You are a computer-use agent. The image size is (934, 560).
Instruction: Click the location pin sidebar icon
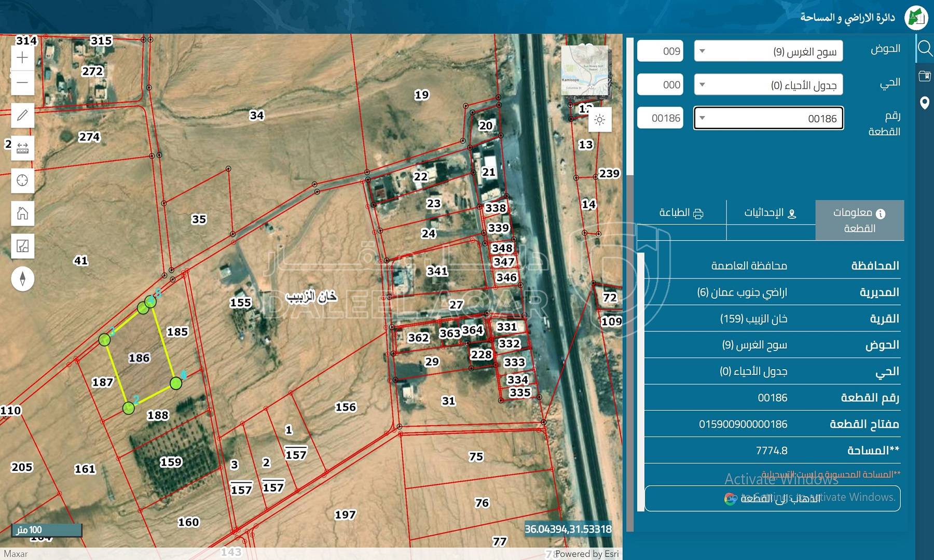(x=925, y=103)
